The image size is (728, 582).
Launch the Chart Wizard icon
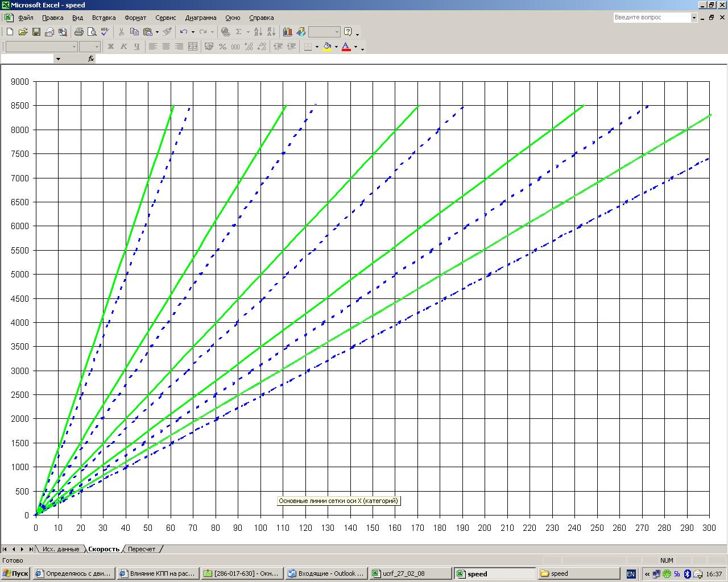[287, 32]
